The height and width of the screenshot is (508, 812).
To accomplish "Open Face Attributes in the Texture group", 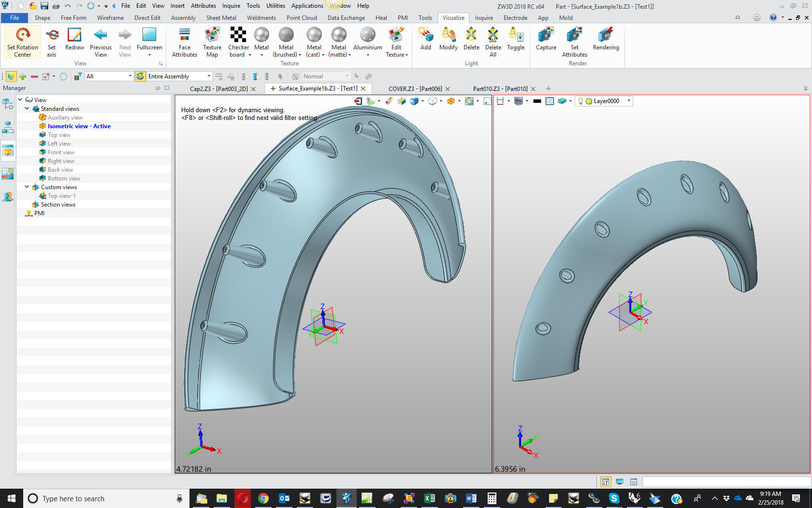I will (x=185, y=42).
